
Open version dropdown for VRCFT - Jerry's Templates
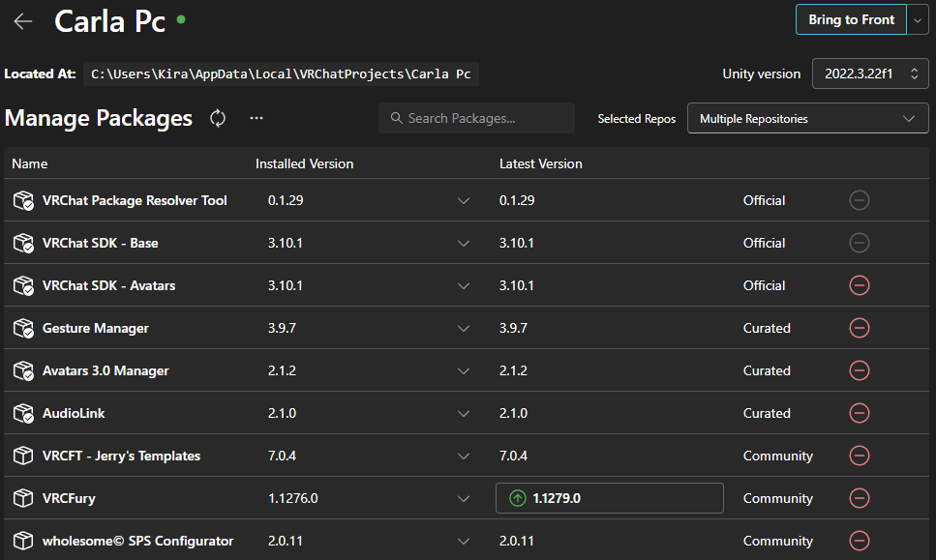[x=464, y=456]
